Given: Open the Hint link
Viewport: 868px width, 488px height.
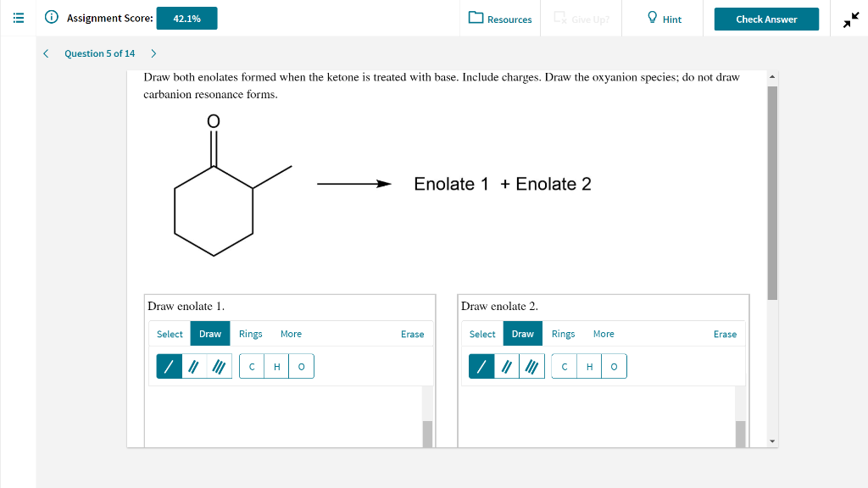Looking at the screenshot, I should pos(664,19).
